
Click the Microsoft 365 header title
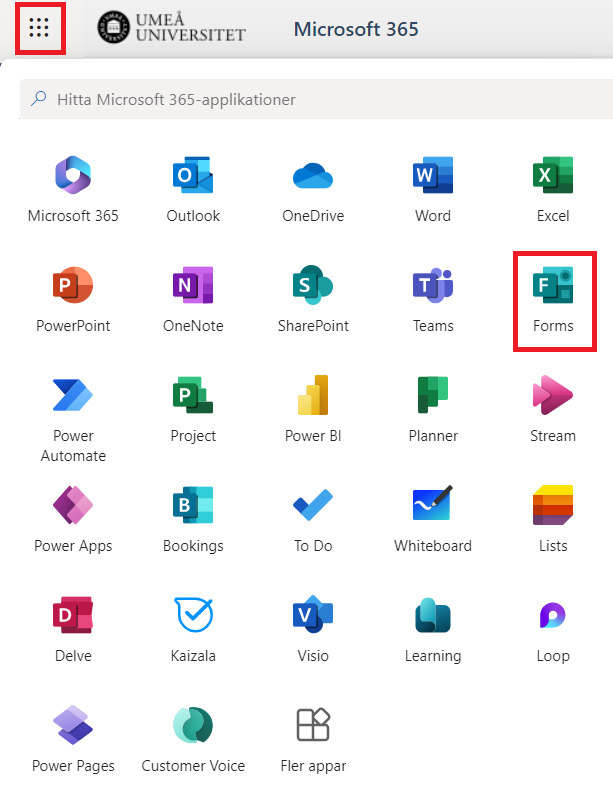(x=356, y=29)
